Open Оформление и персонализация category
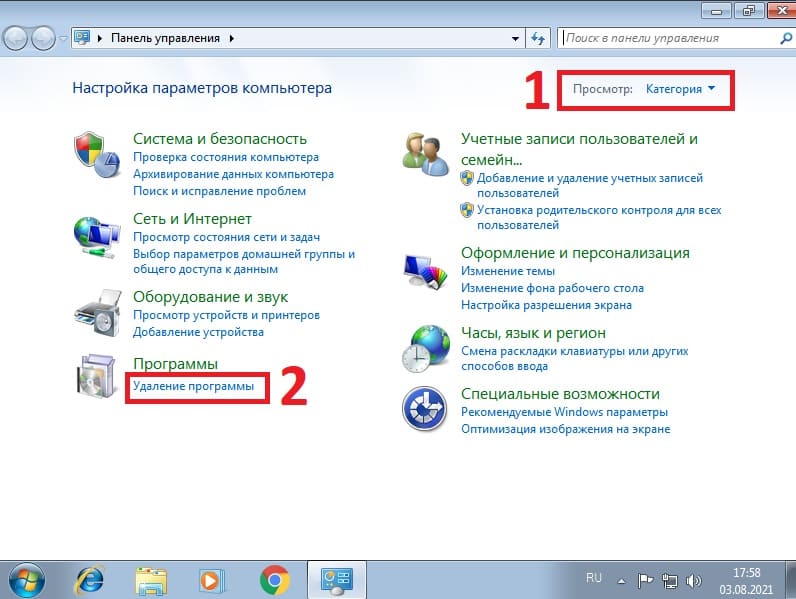 (575, 253)
